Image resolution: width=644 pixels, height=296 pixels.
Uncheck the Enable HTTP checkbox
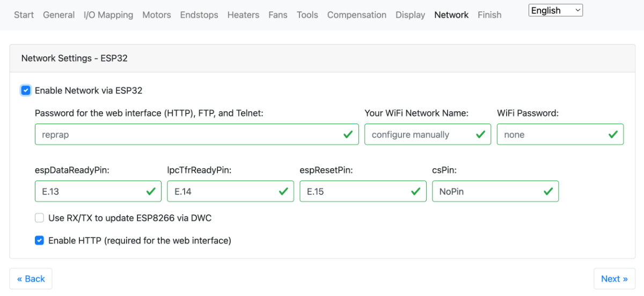(x=39, y=241)
